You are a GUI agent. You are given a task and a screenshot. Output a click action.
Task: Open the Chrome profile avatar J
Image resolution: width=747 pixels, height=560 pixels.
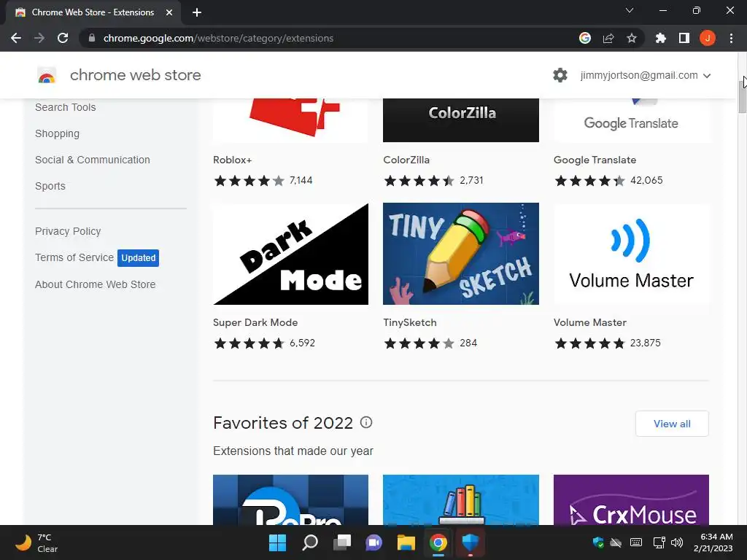(708, 38)
